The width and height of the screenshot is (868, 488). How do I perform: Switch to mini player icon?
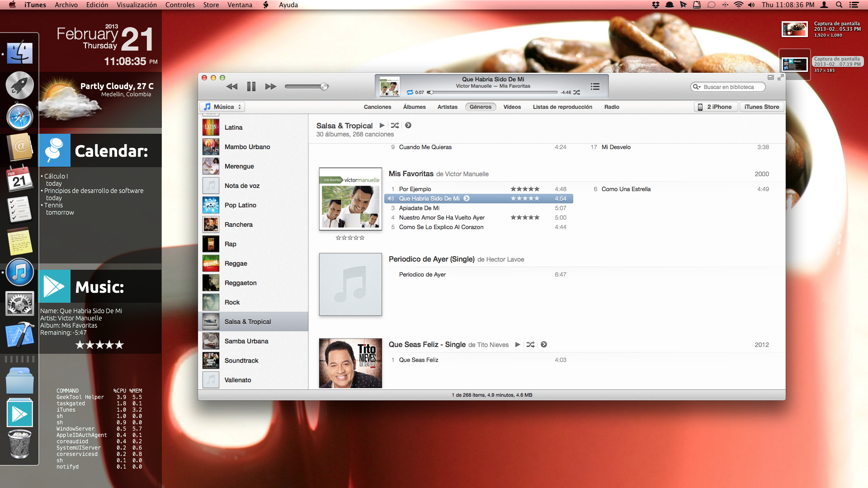click(x=770, y=77)
